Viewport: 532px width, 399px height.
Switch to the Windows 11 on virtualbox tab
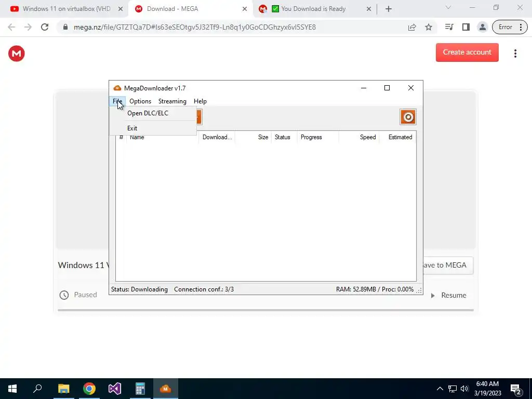click(x=66, y=9)
